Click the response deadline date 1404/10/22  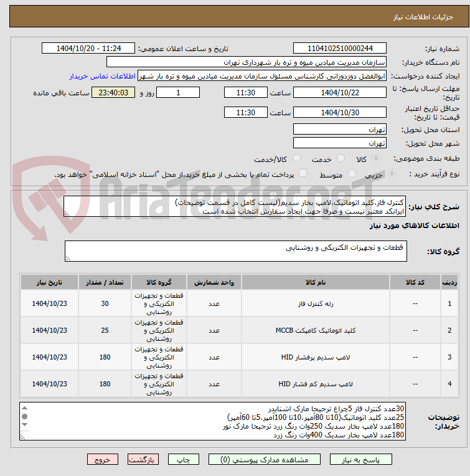[340, 93]
